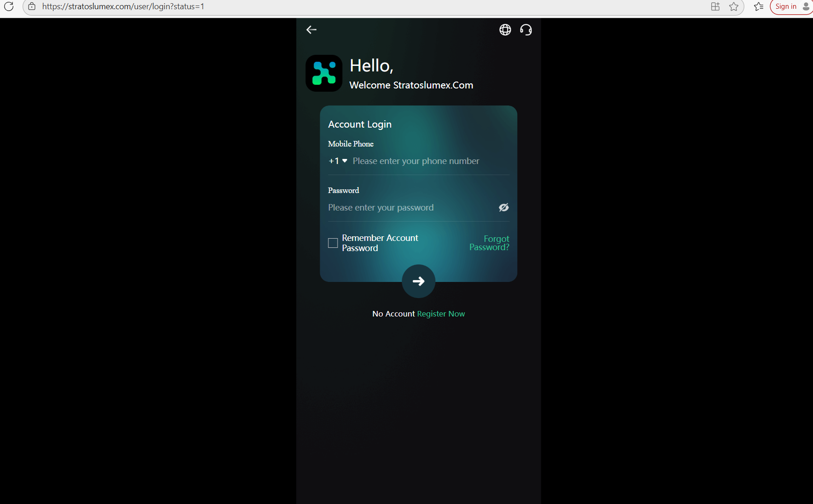The height and width of the screenshot is (504, 813).
Task: Check the Remember Account Password box
Action: 333,243
